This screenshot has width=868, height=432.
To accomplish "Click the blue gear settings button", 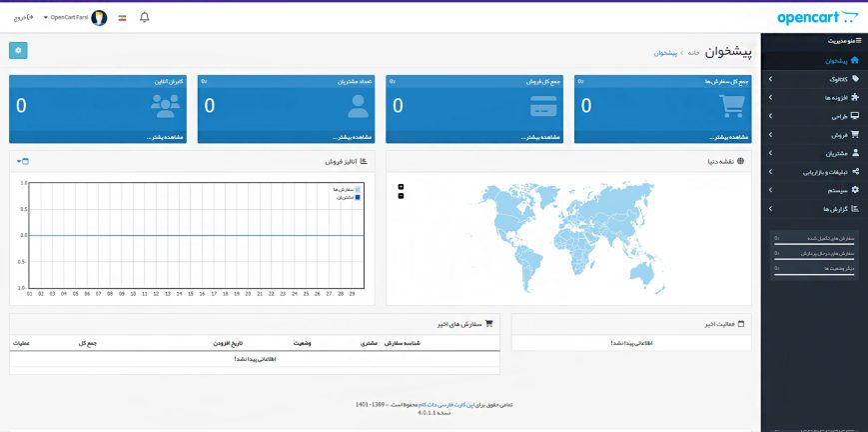I will [x=18, y=50].
